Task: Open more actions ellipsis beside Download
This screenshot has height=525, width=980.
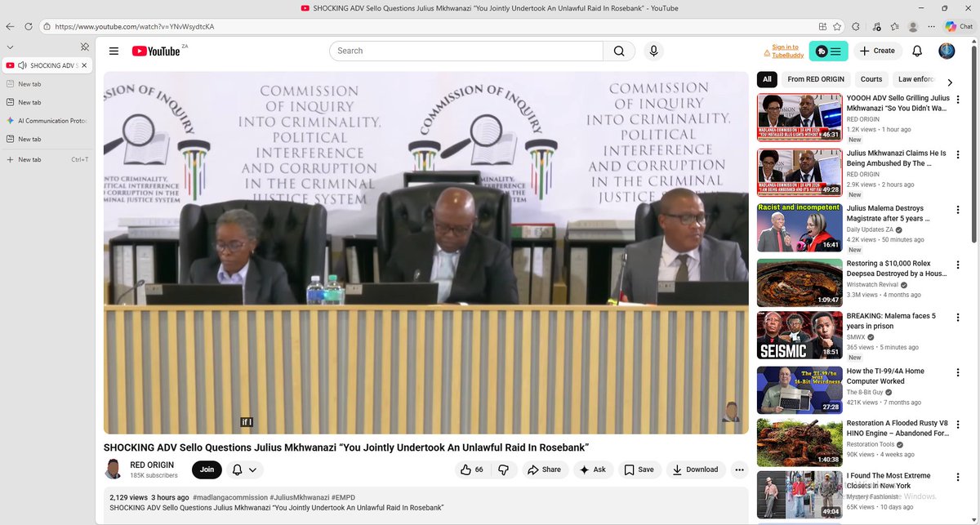Action: [739, 469]
